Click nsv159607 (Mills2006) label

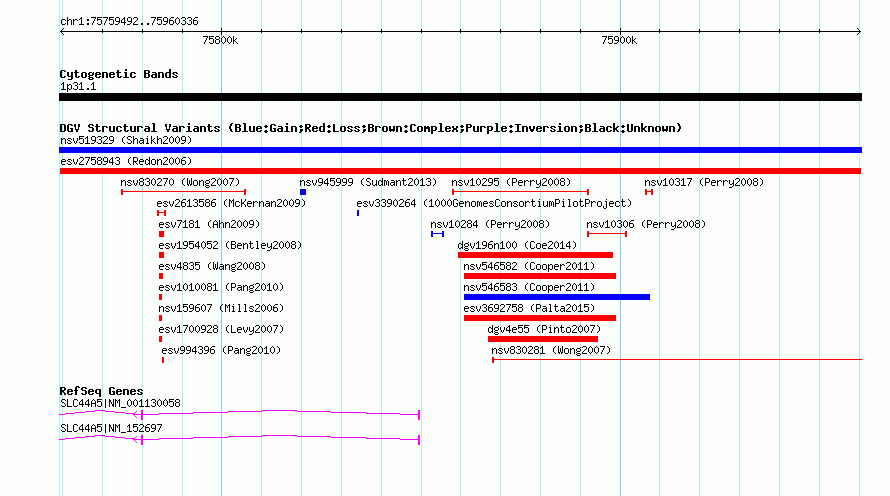tap(221, 308)
